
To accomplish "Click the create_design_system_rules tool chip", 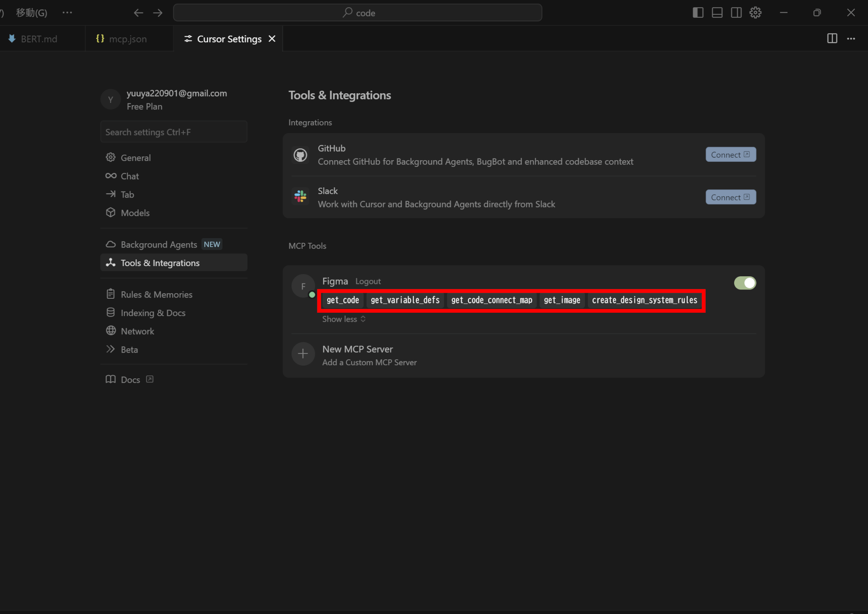I will coord(644,300).
